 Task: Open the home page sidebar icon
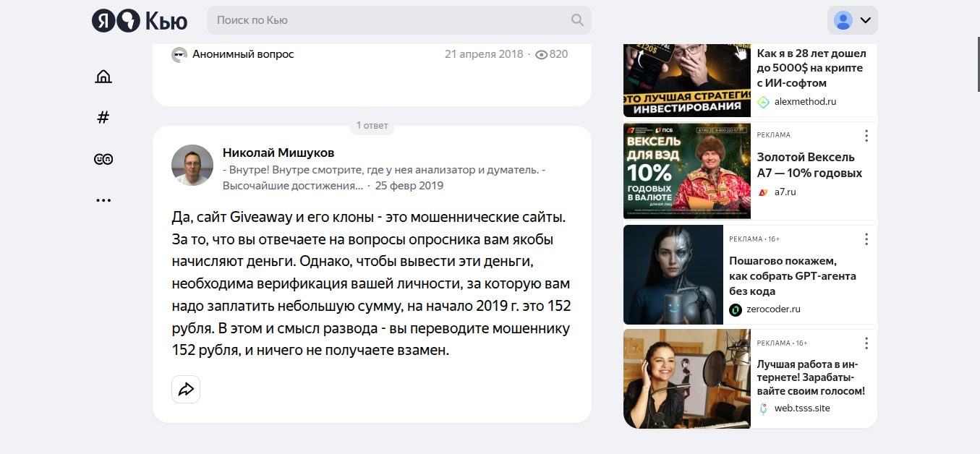(103, 77)
